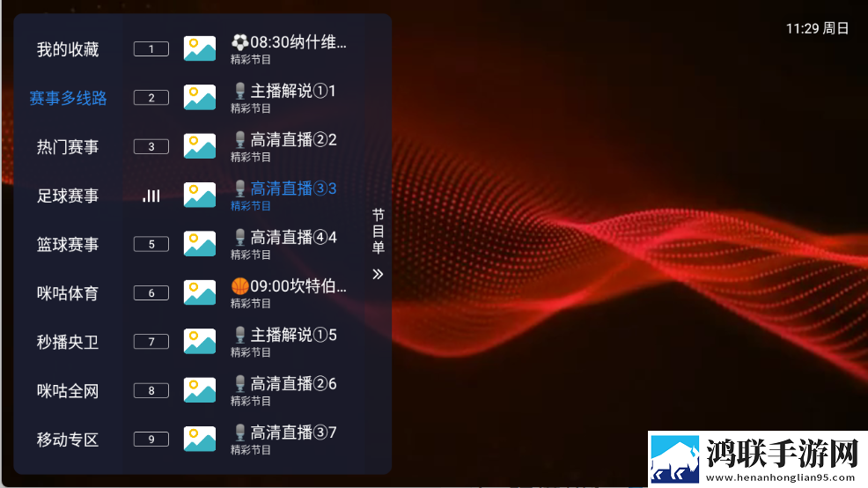The height and width of the screenshot is (488, 868).
Task: Click channel number 9 badge
Action: tap(151, 439)
